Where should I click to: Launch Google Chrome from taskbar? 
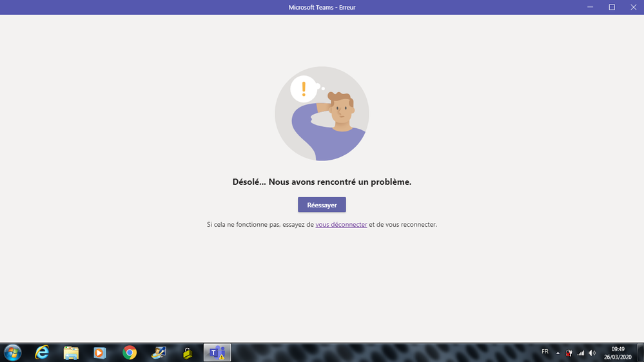(130, 352)
